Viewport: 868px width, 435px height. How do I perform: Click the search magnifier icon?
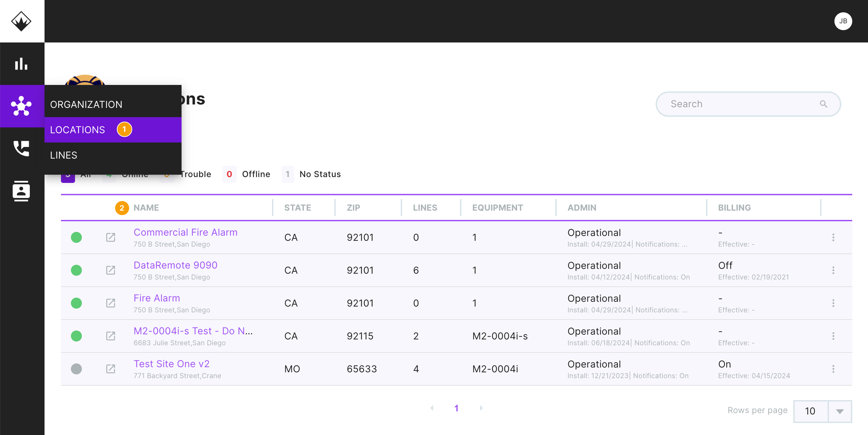[824, 104]
